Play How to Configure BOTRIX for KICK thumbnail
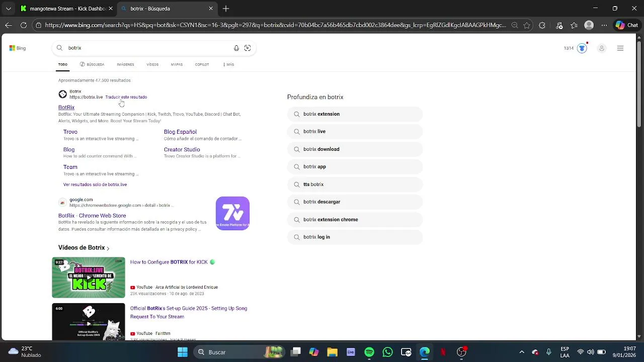644x362 pixels. (x=89, y=278)
